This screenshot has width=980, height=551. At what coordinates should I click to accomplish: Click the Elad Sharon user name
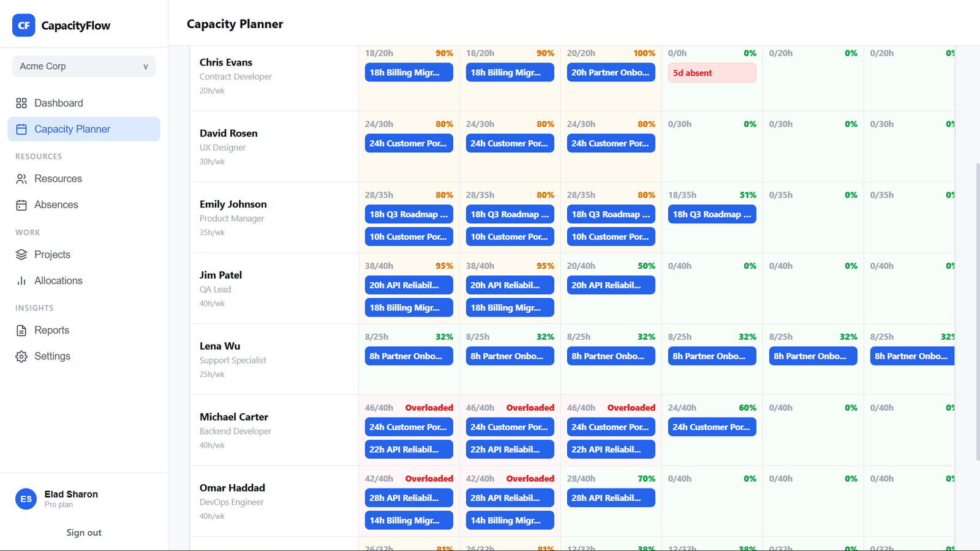[x=71, y=494]
